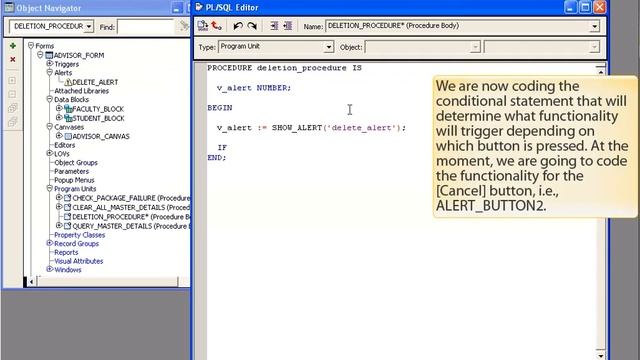The height and width of the screenshot is (360, 640).
Task: Click the ADVISOR_CANVAS canvas icon
Action: (68, 136)
